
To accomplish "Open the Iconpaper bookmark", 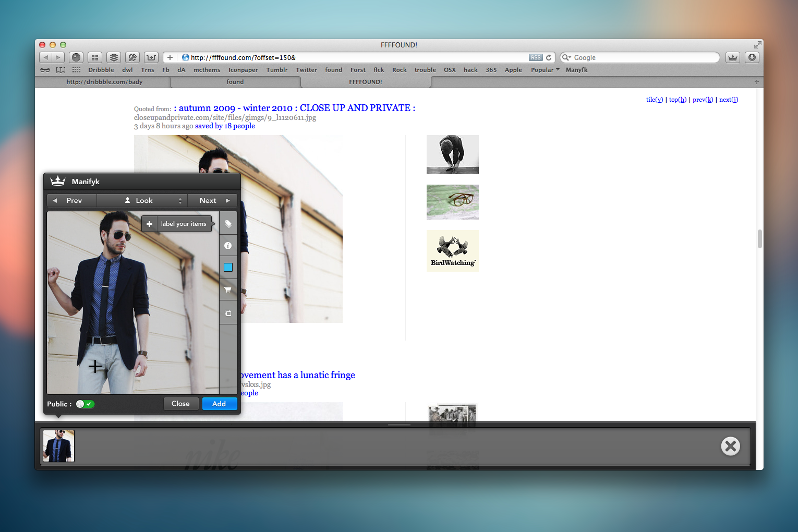I will click(243, 70).
